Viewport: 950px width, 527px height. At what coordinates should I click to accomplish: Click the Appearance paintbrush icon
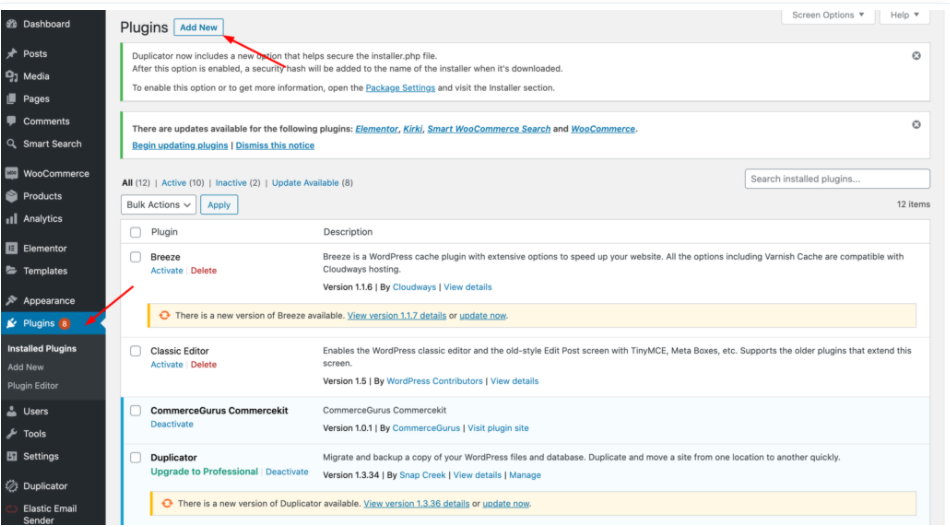point(12,300)
